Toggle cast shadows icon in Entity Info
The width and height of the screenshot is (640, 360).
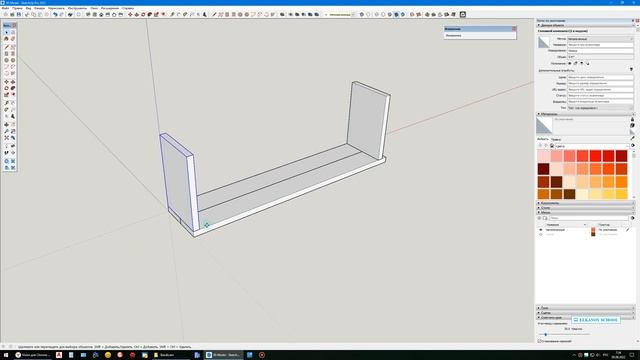click(588, 63)
